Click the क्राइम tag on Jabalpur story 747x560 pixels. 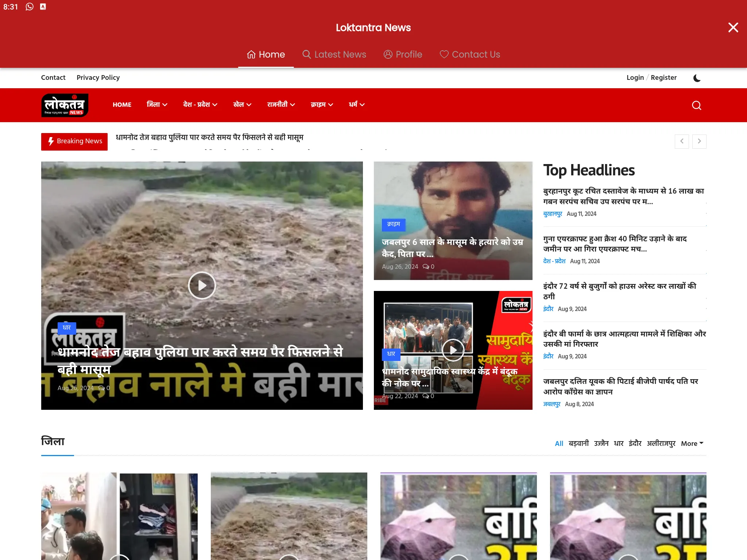click(394, 224)
